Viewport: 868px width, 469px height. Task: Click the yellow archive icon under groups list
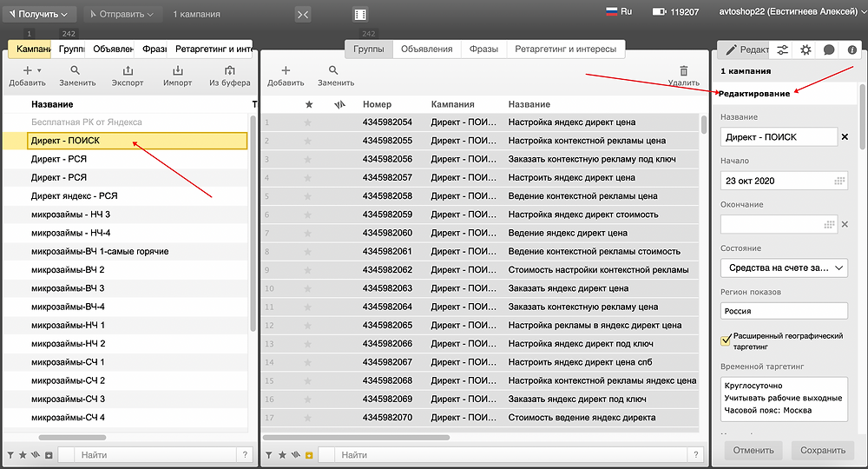(x=309, y=455)
